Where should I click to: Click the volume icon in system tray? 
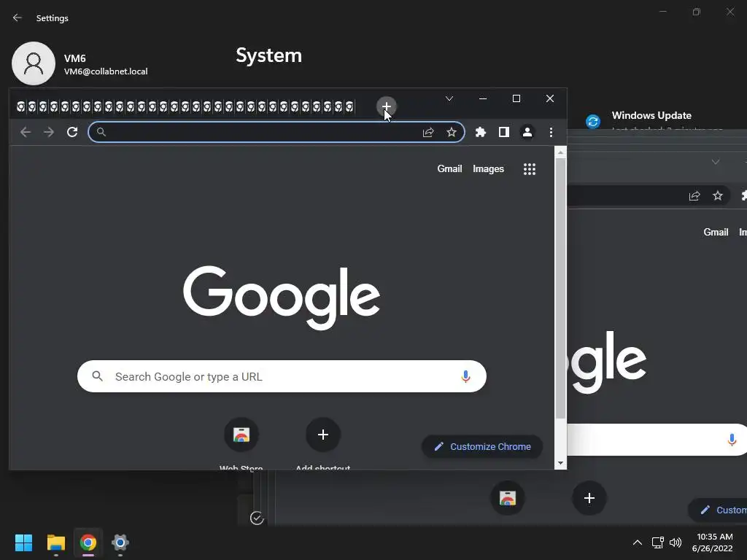pyautogui.click(x=675, y=542)
